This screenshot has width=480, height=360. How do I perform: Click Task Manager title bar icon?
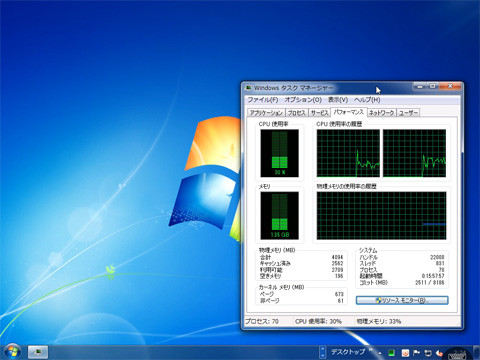[x=248, y=88]
